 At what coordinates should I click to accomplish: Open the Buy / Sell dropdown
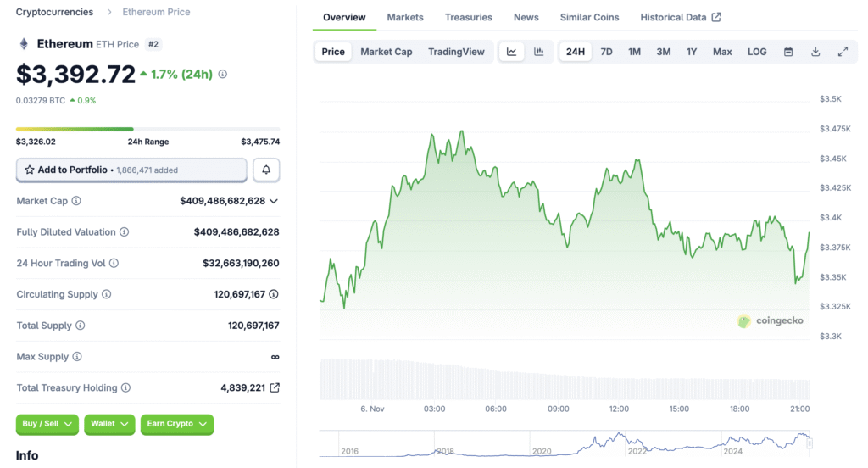point(47,424)
